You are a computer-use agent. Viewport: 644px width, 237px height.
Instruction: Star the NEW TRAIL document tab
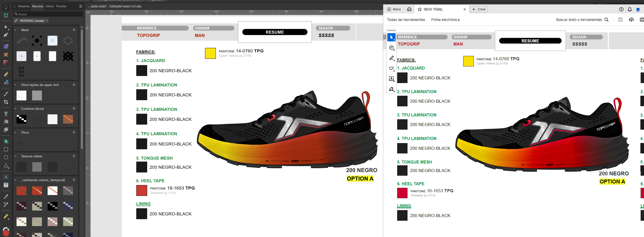(x=420, y=9)
